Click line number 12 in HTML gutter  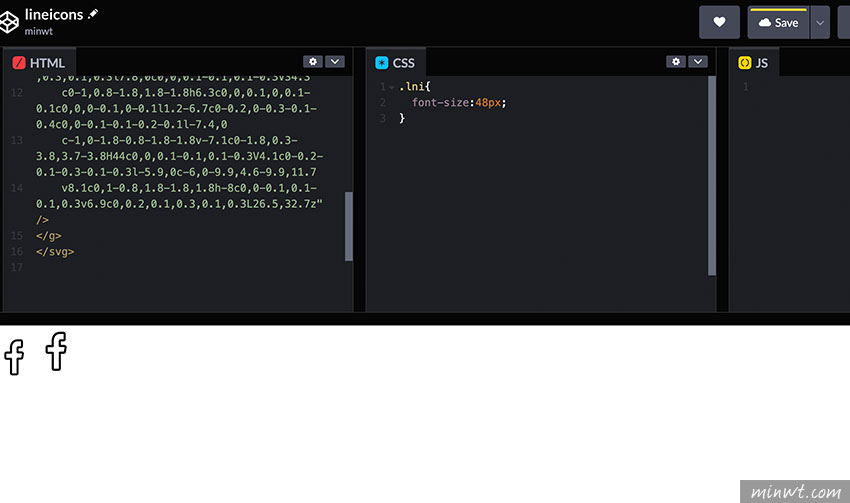(x=17, y=93)
